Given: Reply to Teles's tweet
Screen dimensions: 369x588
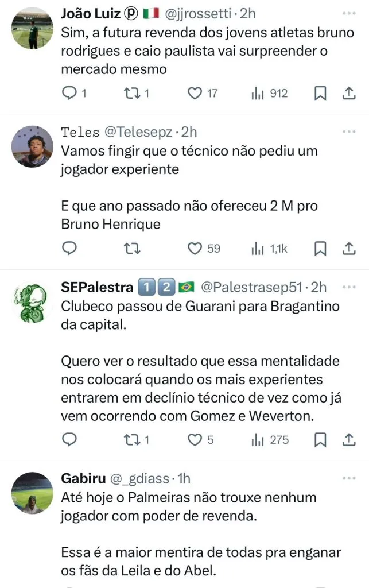Looking at the screenshot, I should click(x=69, y=248).
